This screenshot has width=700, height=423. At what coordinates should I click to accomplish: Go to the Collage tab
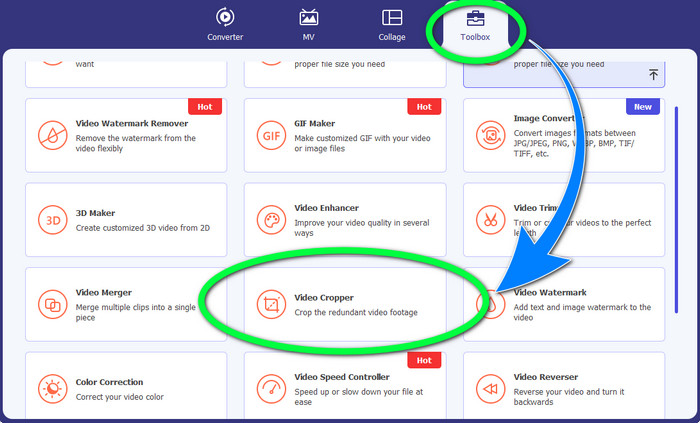coord(392,24)
